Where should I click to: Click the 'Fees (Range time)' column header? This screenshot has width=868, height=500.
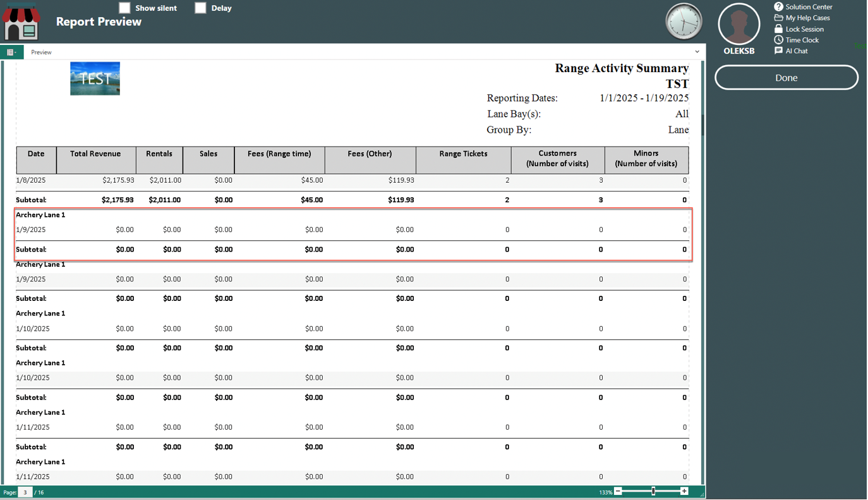279,160
